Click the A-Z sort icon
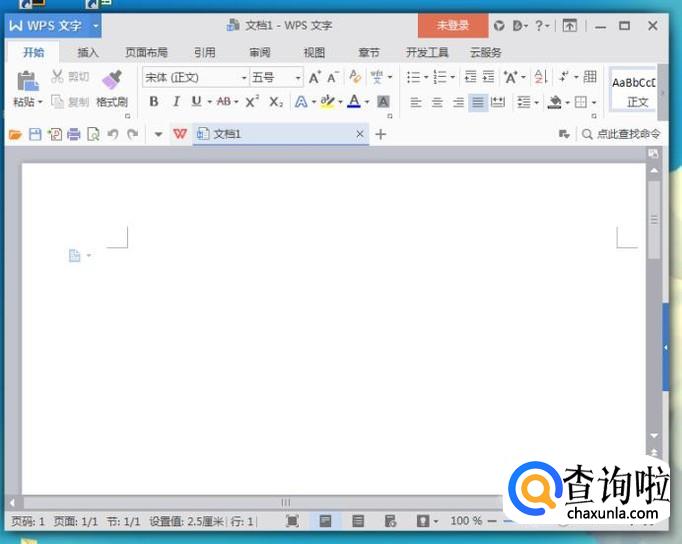This screenshot has height=544, width=682. [540, 77]
